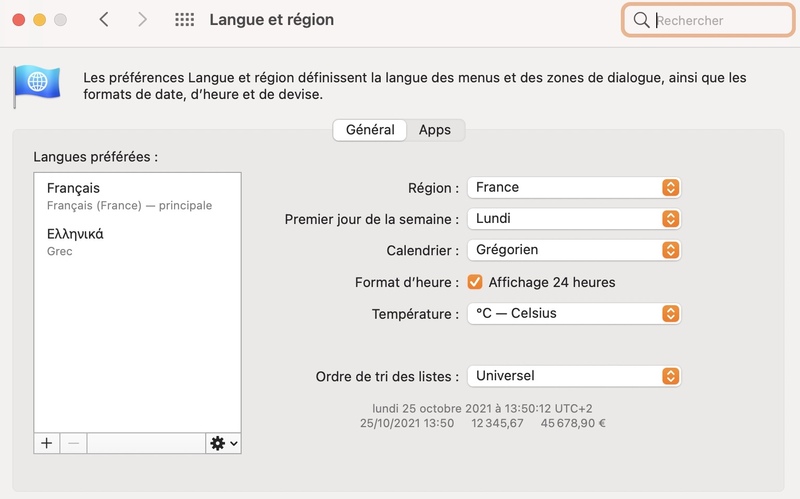Open the Ordre de tri des listes dropdown
Image resolution: width=800 pixels, height=499 pixels.
[574, 376]
